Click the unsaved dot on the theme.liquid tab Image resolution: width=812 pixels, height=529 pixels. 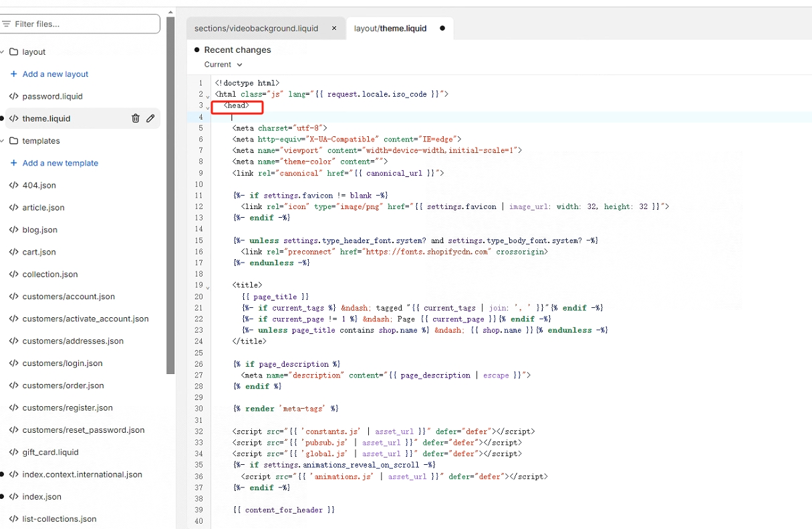[x=442, y=29]
